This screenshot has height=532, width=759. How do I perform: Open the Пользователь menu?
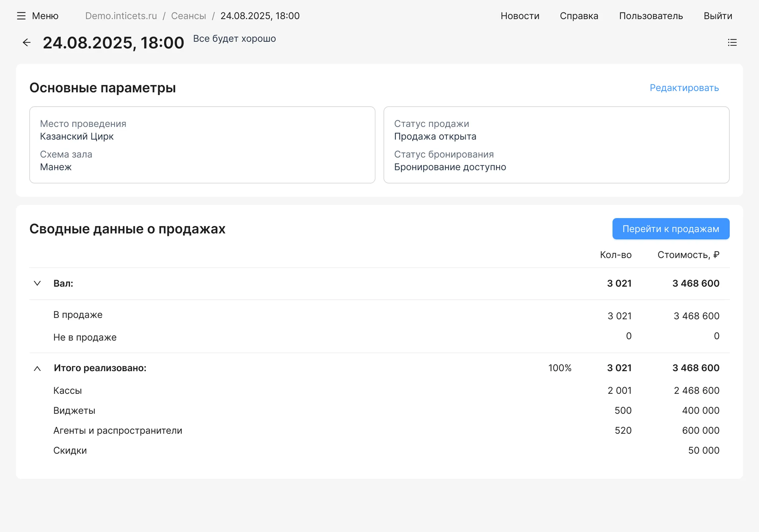(x=651, y=16)
